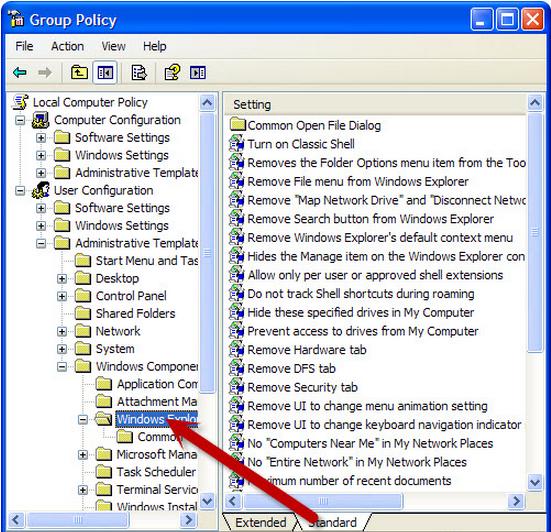Collapse the Windows Explorer tree node
551x532 pixels.
[x=83, y=419]
